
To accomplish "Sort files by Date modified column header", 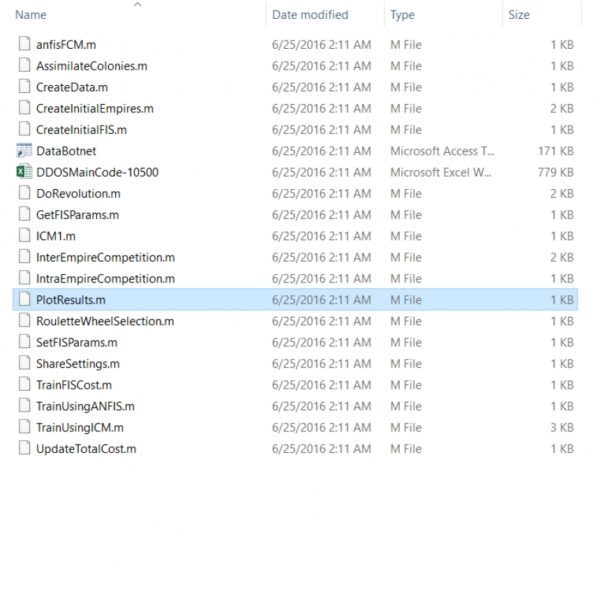I will [310, 15].
